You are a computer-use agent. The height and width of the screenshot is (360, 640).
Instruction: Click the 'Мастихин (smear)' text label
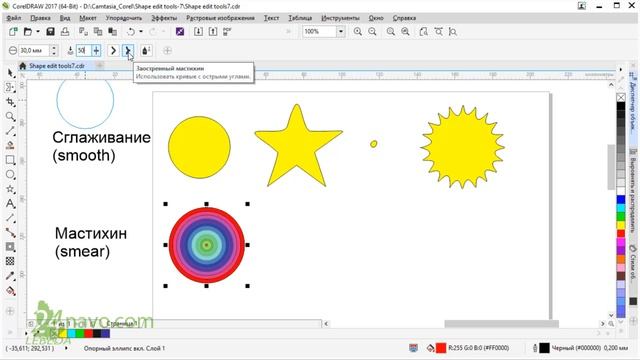pyautogui.click(x=91, y=242)
